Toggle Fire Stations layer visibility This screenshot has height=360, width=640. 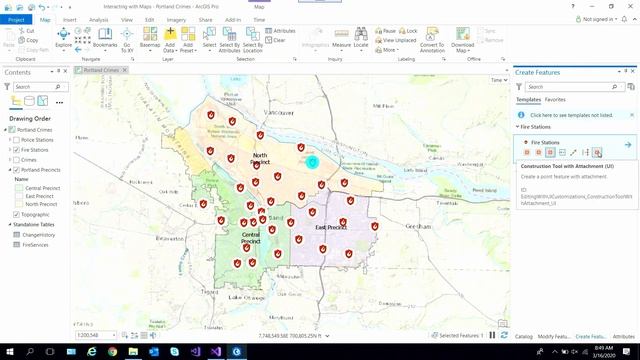click(16, 150)
